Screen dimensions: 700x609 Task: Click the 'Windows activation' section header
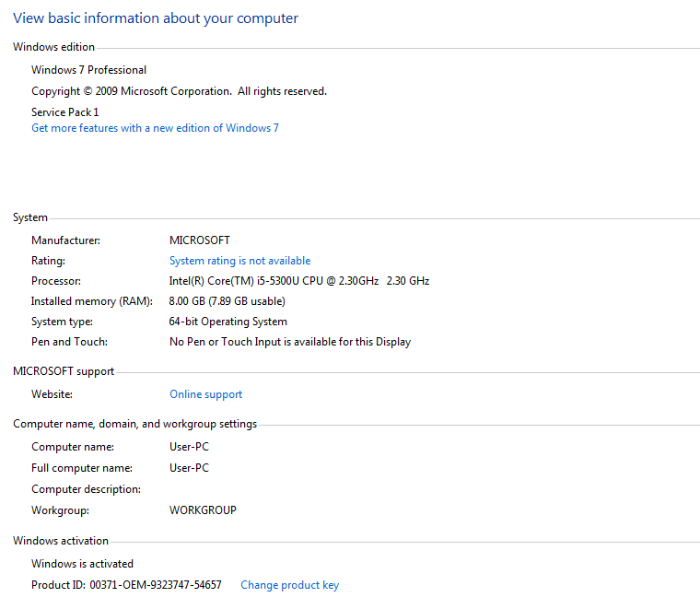(x=61, y=541)
